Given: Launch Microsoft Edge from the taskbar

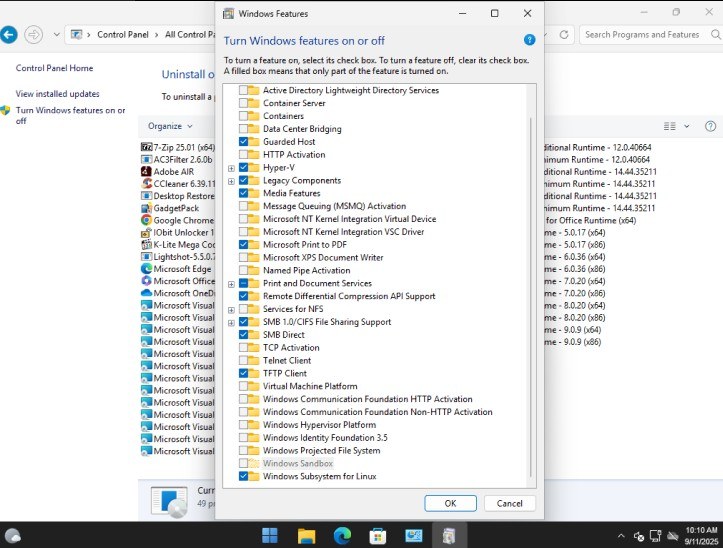Looking at the screenshot, I should tap(342, 536).
